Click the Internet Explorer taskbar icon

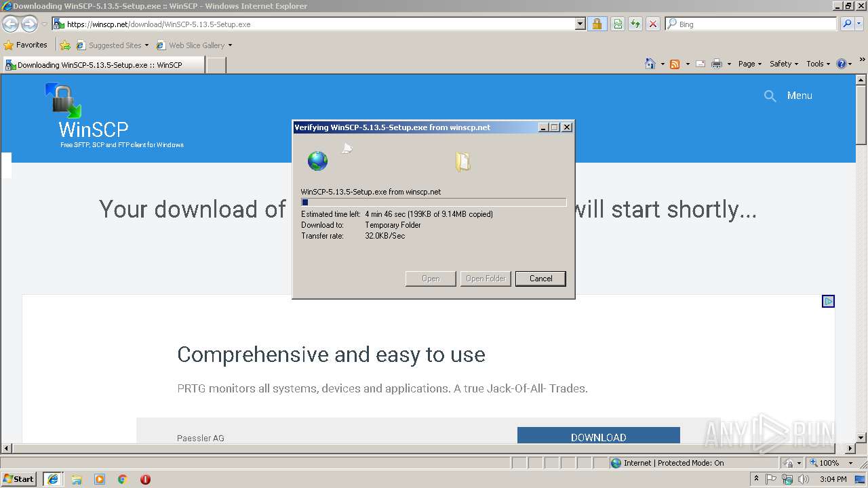click(x=52, y=479)
